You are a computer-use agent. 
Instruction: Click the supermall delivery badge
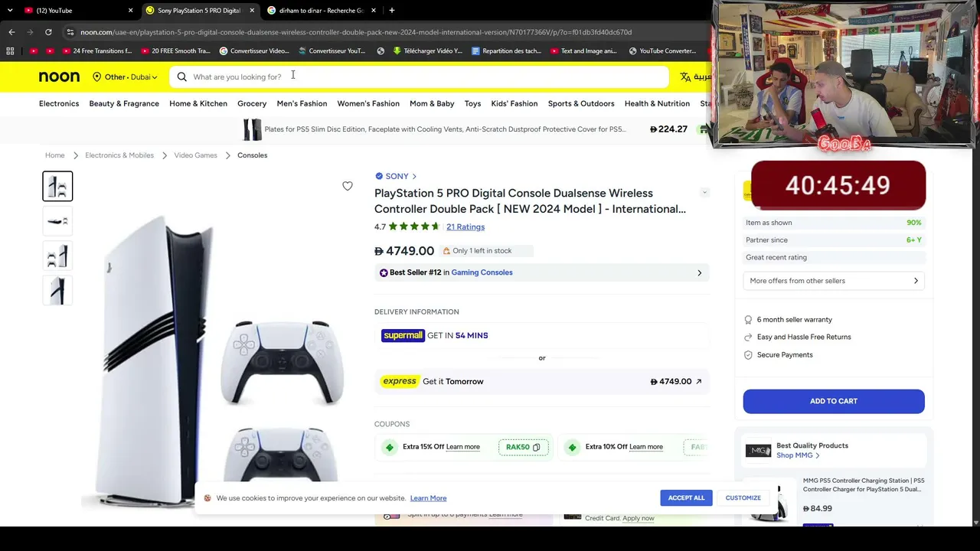pos(403,335)
